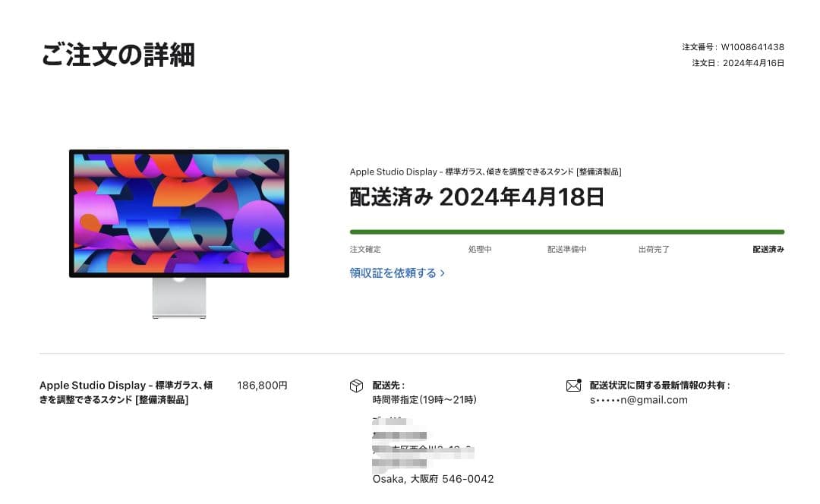Select the 処理中 stage label
This screenshot has height=504, width=820.
coord(480,249)
